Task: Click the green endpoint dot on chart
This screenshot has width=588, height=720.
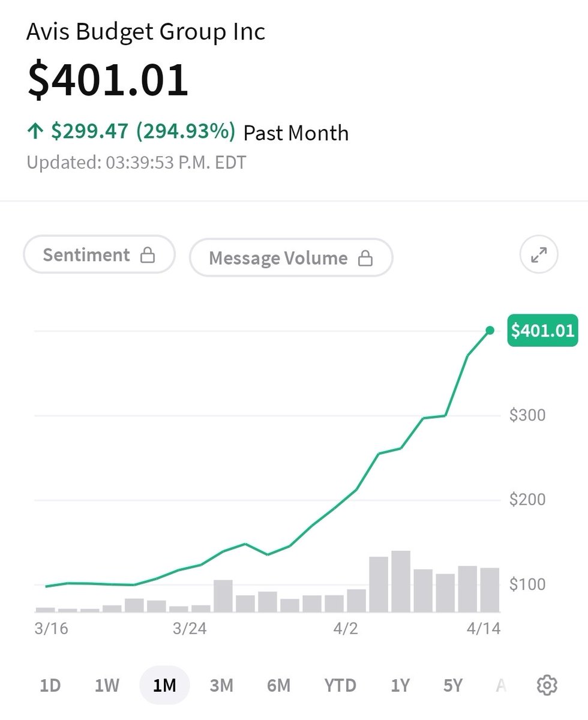Action: (x=490, y=331)
